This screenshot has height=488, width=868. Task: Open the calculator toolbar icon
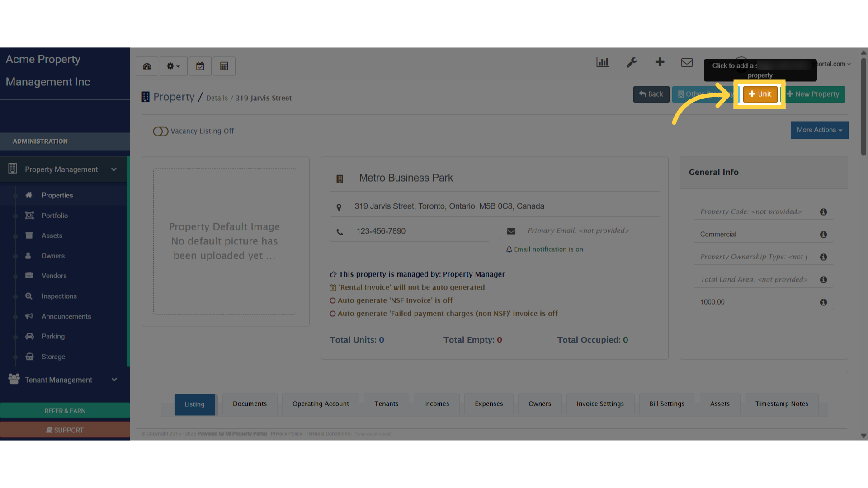tap(224, 66)
